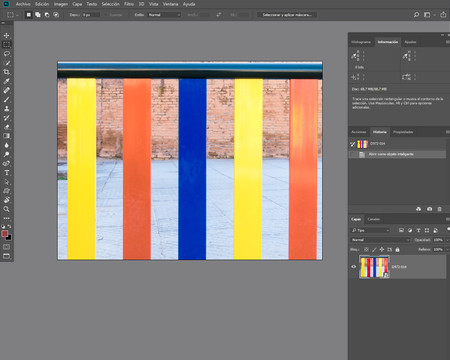The height and width of the screenshot is (360, 450).
Task: Click the search icon in options bar
Action: (x=416, y=15)
